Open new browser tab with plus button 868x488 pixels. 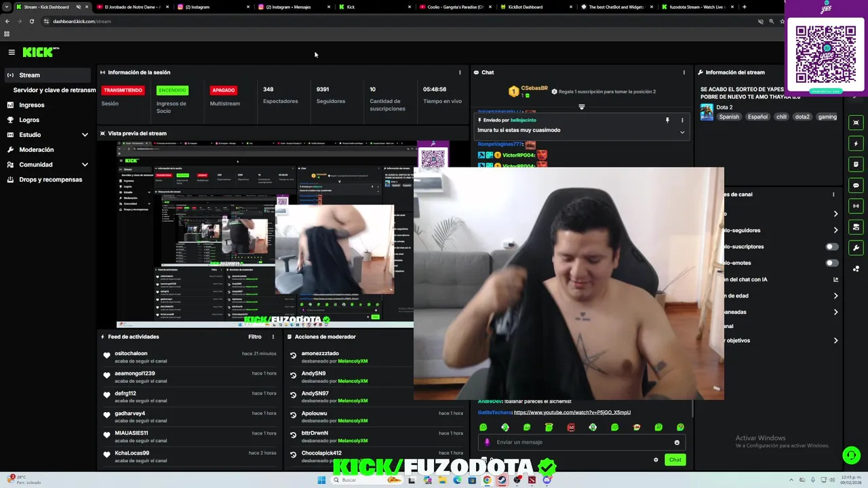(x=745, y=7)
